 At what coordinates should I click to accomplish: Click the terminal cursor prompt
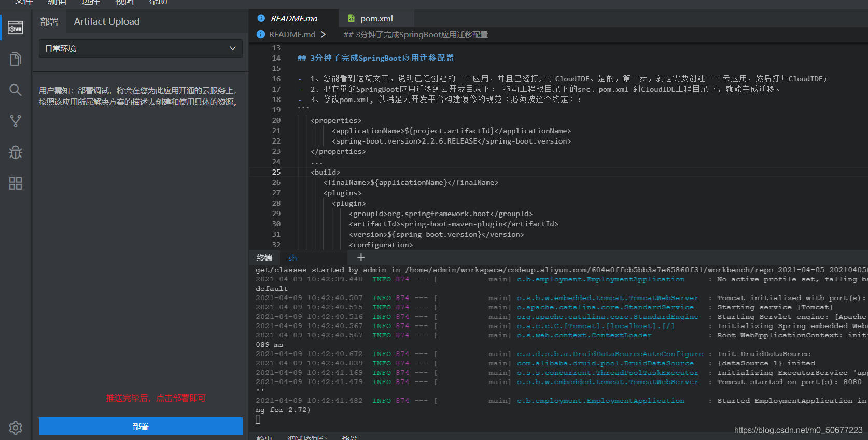(x=258, y=419)
